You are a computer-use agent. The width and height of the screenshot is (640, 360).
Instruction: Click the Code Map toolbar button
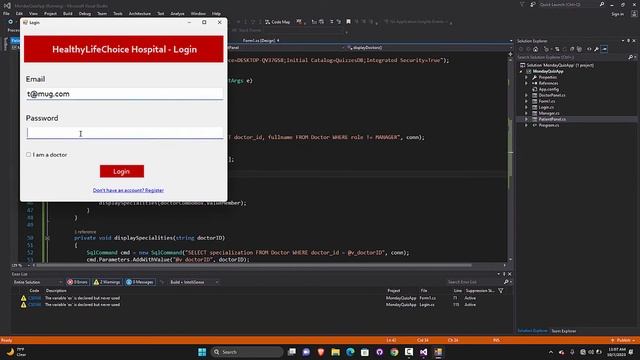tap(278, 22)
